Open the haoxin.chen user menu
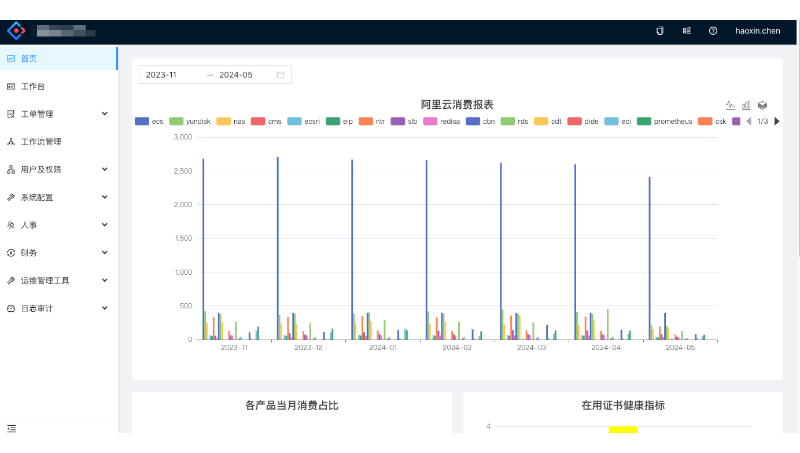The image size is (800, 453). coord(757,31)
